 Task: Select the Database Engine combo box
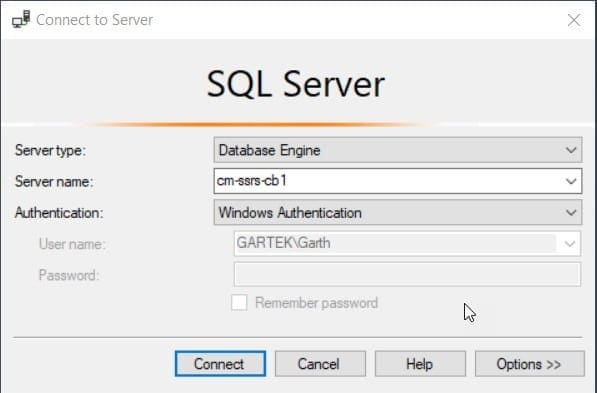click(x=397, y=150)
